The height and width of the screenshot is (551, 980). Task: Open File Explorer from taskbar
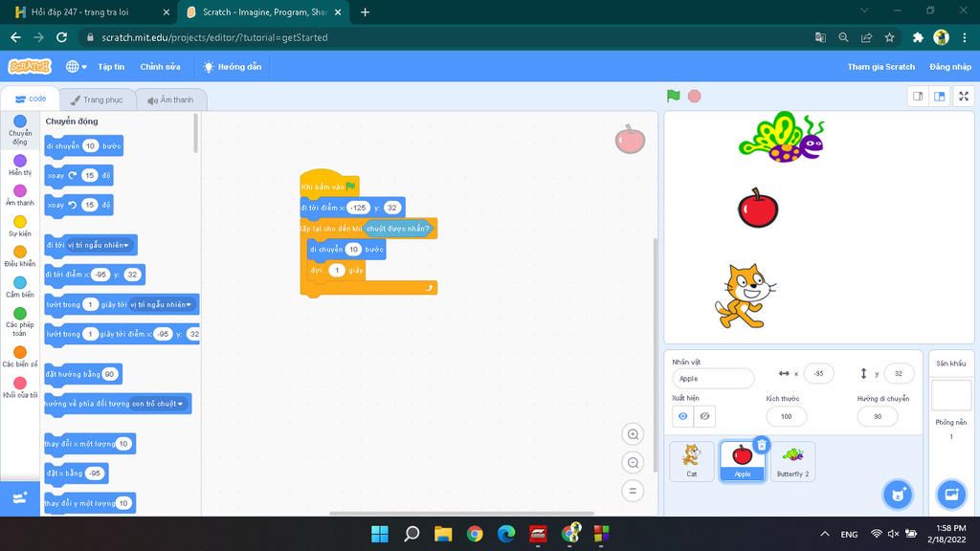click(x=443, y=534)
